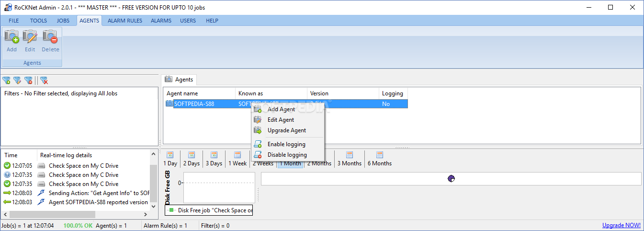Click Agent(s) = 1 status entry

tap(111, 225)
